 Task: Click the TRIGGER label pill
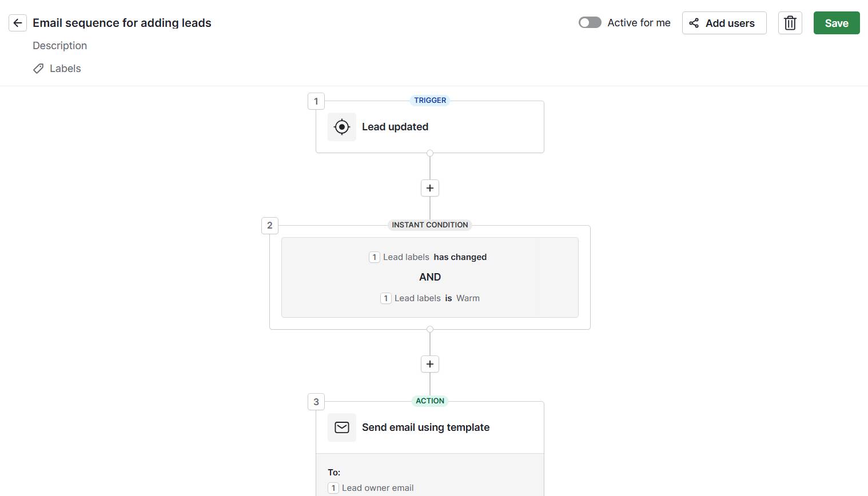point(429,100)
